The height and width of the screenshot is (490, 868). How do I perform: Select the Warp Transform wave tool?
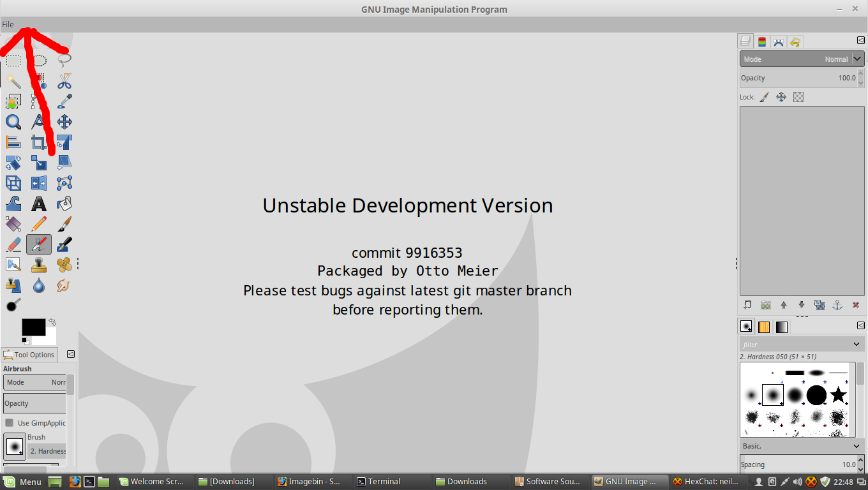pos(13,204)
